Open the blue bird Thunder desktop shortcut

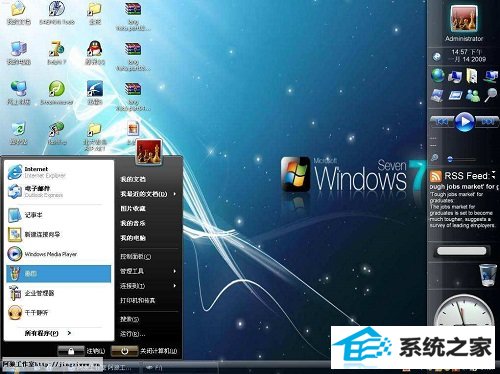coord(95,93)
